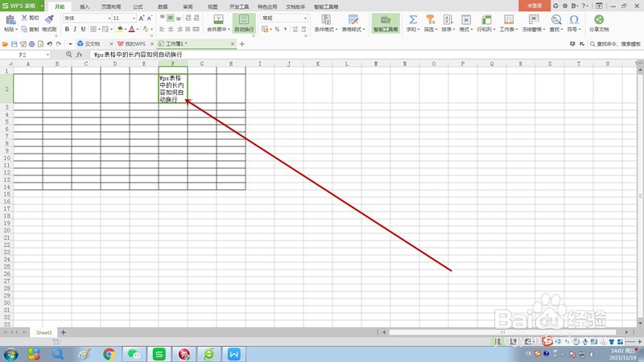Click the Save disk icon in quick toolbar
Image resolution: width=644 pixels, height=362 pixels.
14,44
